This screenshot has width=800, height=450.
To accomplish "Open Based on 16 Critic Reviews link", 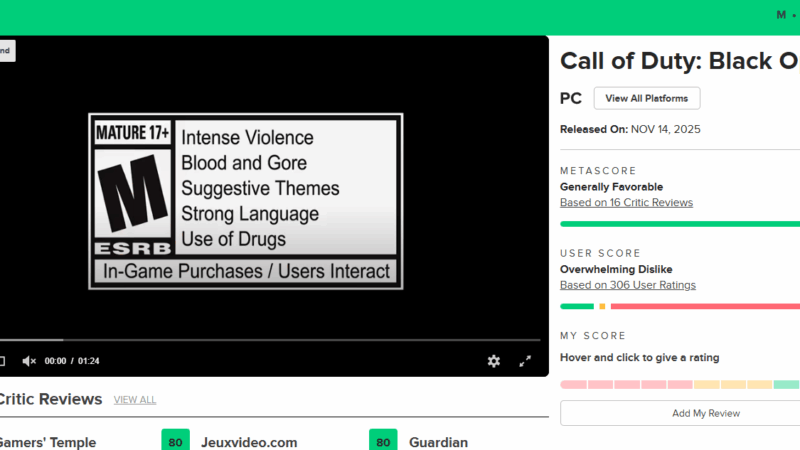I will click(626, 203).
